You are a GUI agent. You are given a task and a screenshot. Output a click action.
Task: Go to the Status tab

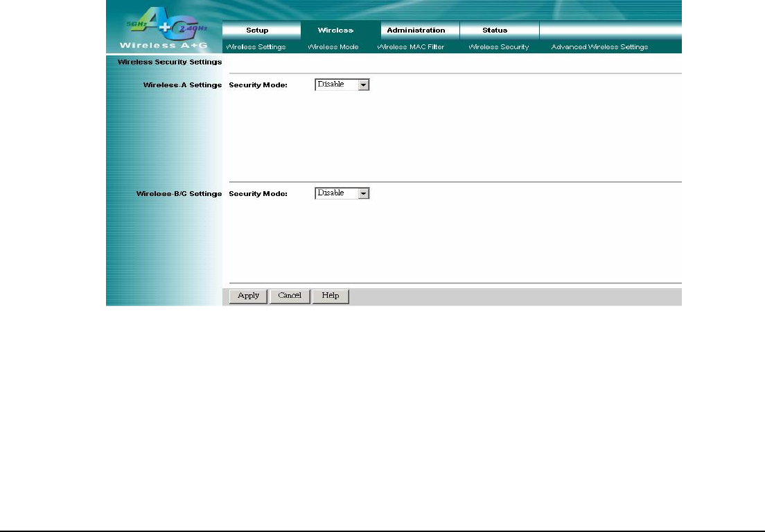tap(499, 30)
